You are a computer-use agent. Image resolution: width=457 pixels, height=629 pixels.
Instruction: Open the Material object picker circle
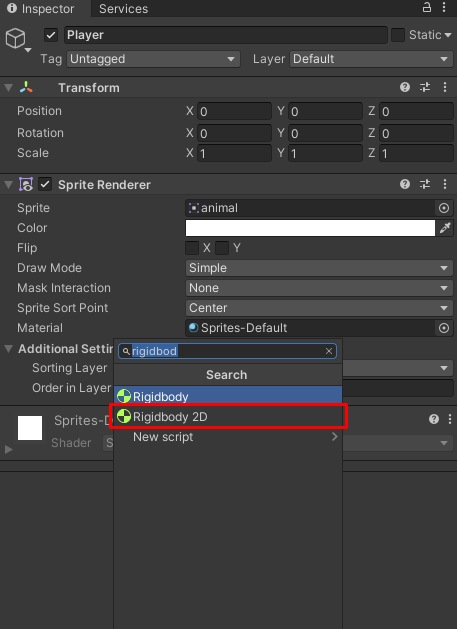coord(444,328)
